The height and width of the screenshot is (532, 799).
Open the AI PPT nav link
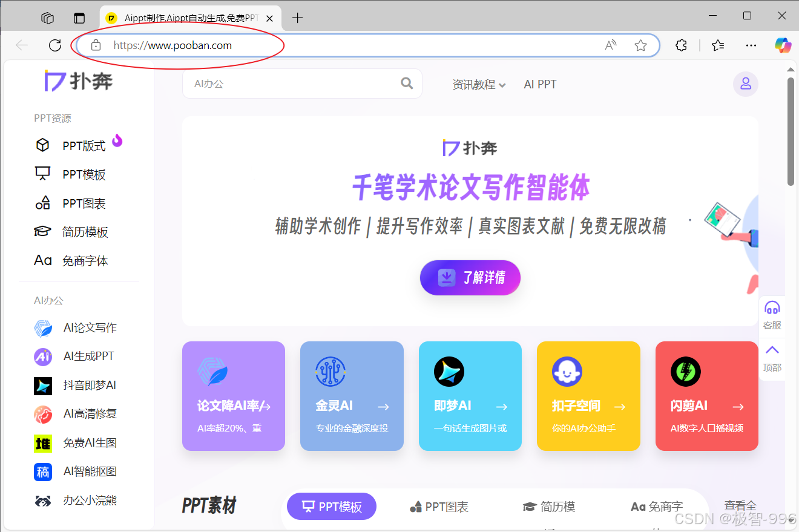540,85
